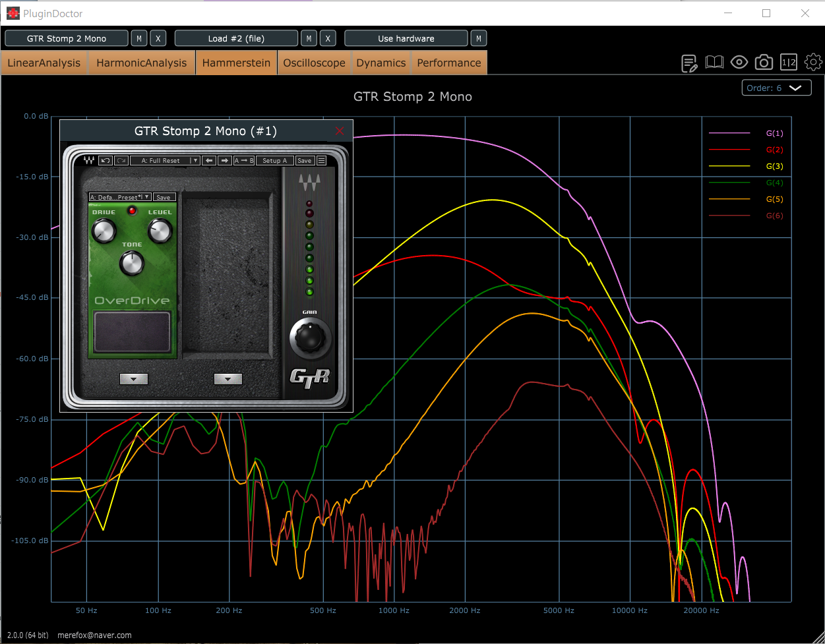The height and width of the screenshot is (644, 825).
Task: Click the GAIN knob
Action: (x=309, y=337)
